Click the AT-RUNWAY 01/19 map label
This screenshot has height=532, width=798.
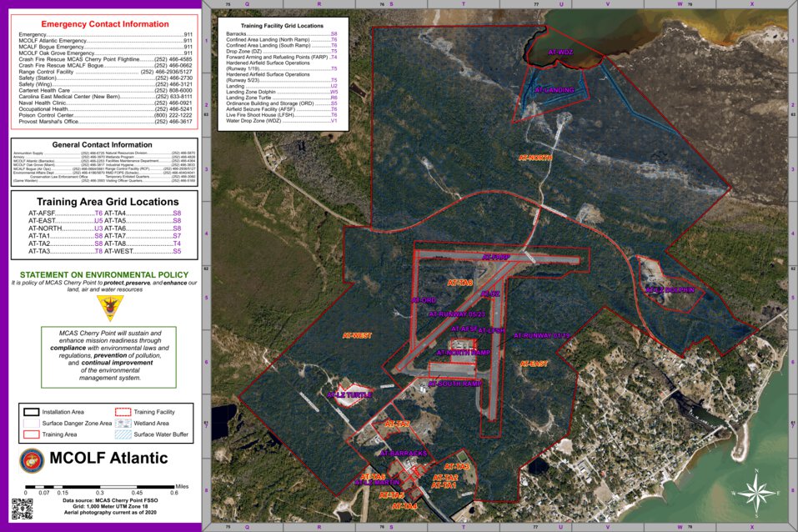(541, 335)
